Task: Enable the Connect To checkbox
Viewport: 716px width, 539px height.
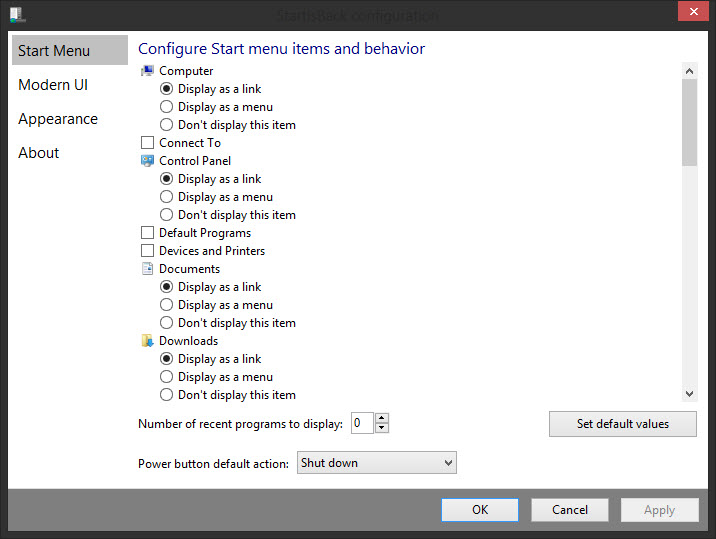Action: (147, 143)
